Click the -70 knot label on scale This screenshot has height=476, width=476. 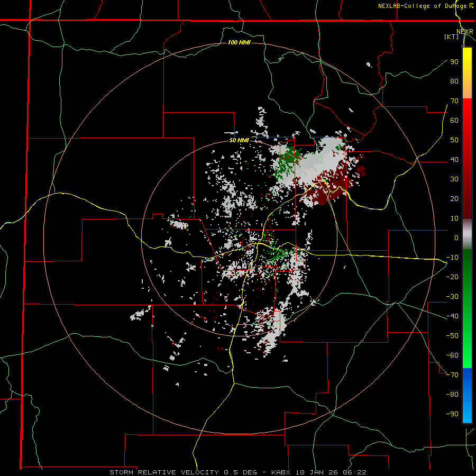[x=452, y=375]
